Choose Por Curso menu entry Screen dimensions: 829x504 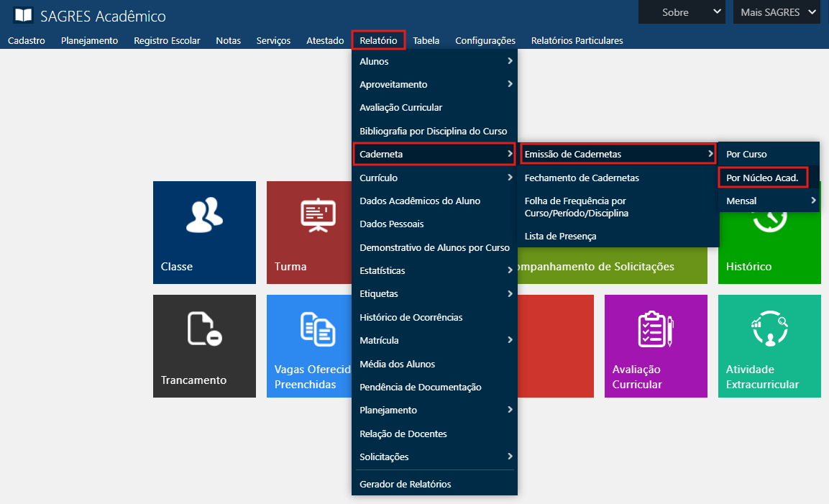(x=746, y=154)
